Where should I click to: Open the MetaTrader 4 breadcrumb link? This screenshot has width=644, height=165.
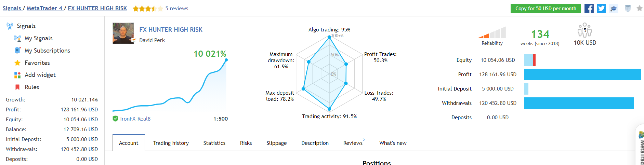coord(44,8)
